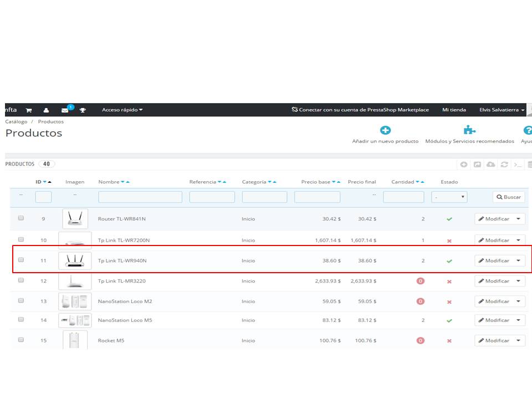Viewport: 532px width, 399px height.
Task: Sort Nombre column descending arrow
Action: click(x=122, y=182)
